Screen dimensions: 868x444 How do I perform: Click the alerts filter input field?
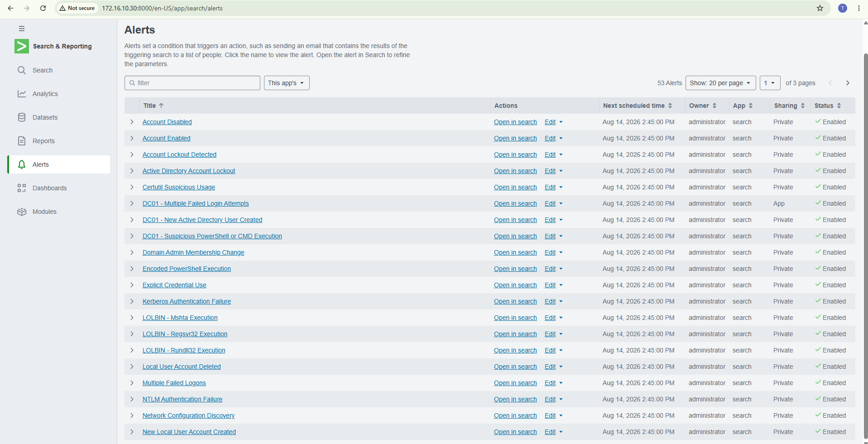[x=192, y=83]
